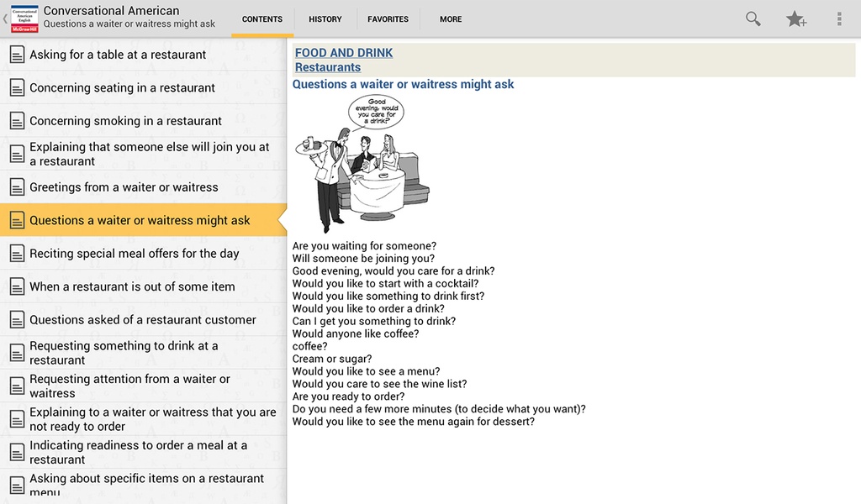Screen dimensions: 861x504
Task: Open the three-dot overflow menu
Action: click(x=839, y=18)
